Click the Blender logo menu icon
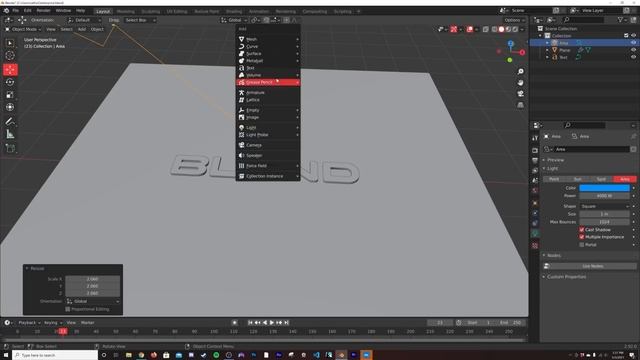The image size is (640, 360). [x=6, y=11]
